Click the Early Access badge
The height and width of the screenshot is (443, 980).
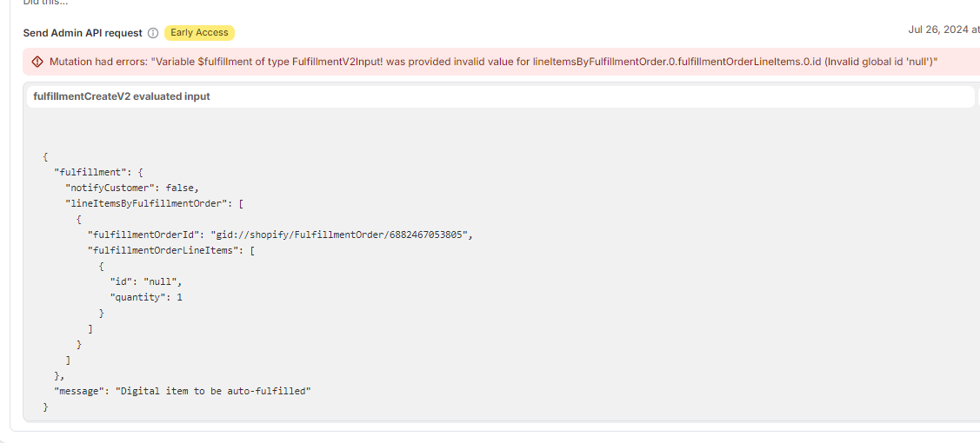point(199,33)
